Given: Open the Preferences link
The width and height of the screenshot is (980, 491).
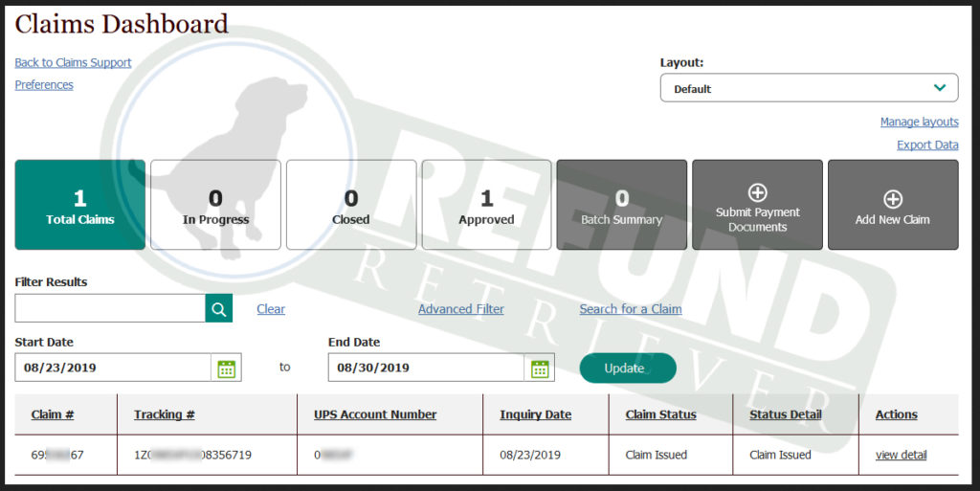Looking at the screenshot, I should pos(44,85).
